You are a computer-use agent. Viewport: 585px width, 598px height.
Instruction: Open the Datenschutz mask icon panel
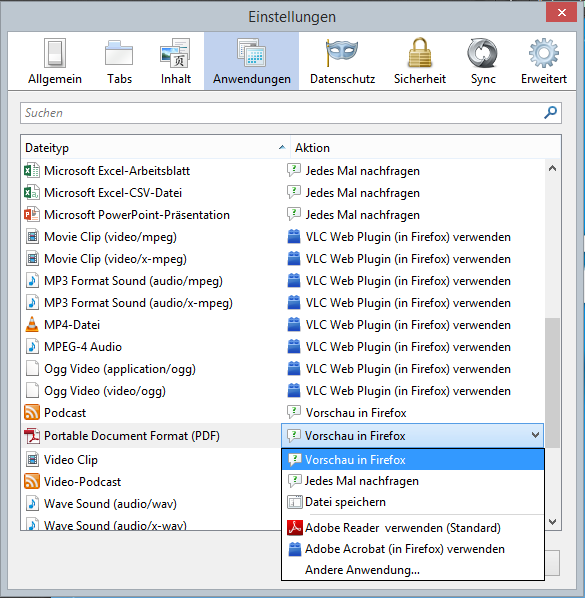[x=342, y=61]
